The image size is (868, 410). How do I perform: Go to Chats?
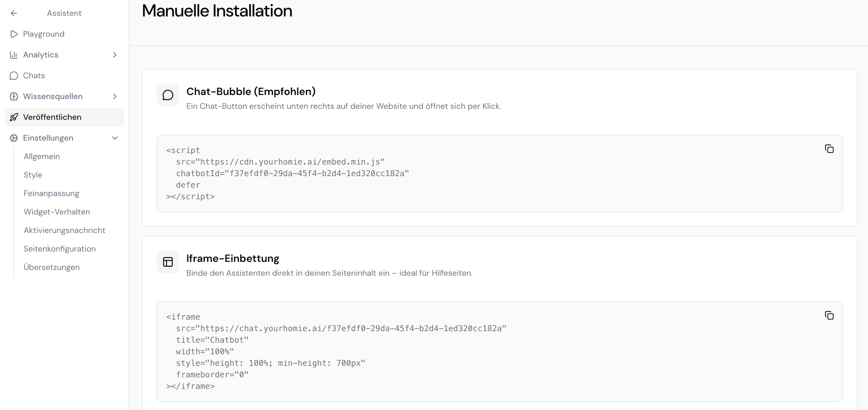click(64, 76)
